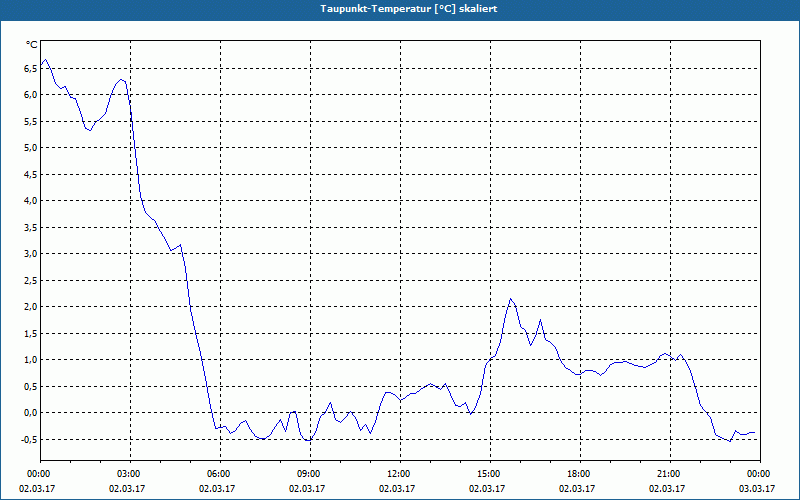Select the 02.03.17 date under 12:00
Viewport: 800px width, 500px height.
[396, 488]
